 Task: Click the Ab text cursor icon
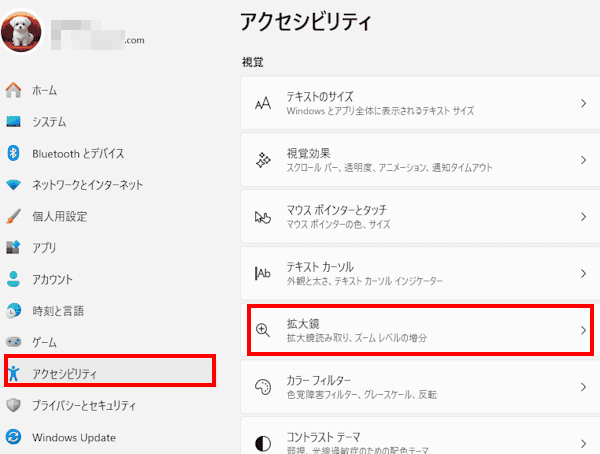pyautogui.click(x=263, y=273)
